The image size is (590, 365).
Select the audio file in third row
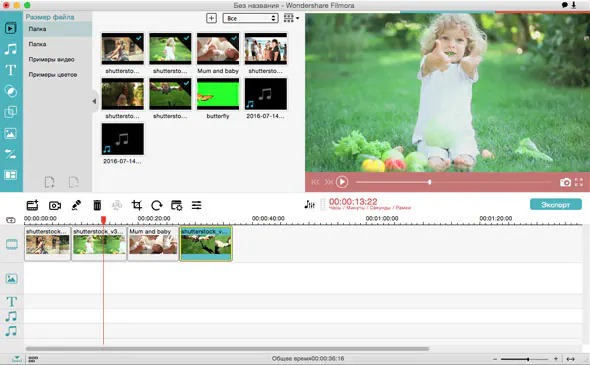(x=123, y=139)
